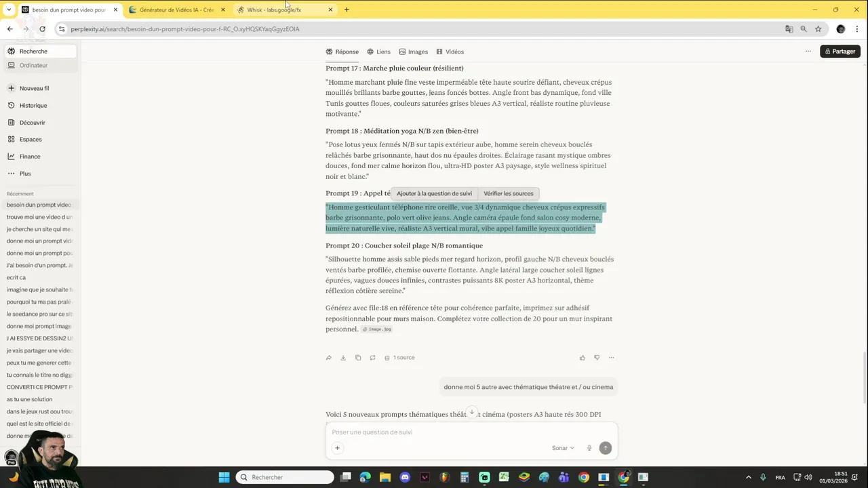Open the Chrome profile avatar

[x=841, y=29]
